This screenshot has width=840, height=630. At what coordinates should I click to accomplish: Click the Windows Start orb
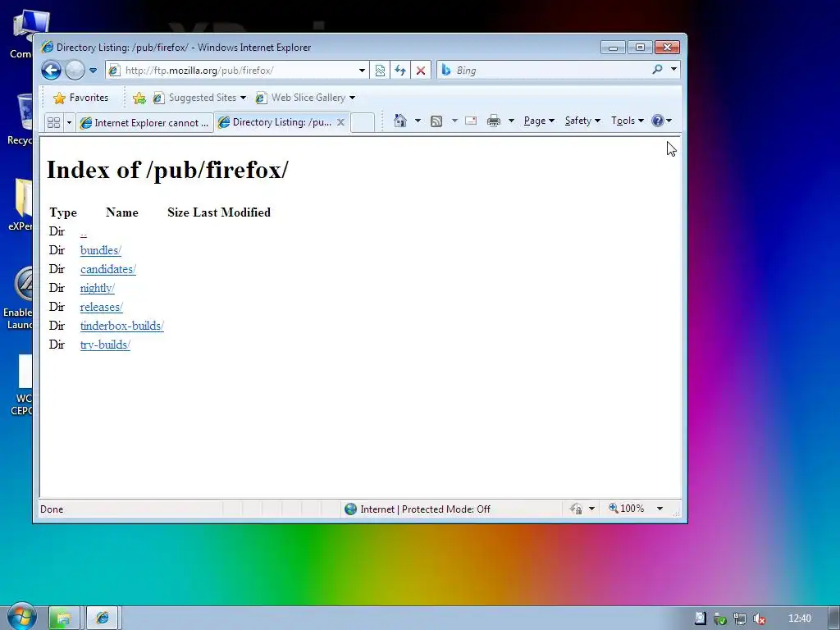pos(21,617)
